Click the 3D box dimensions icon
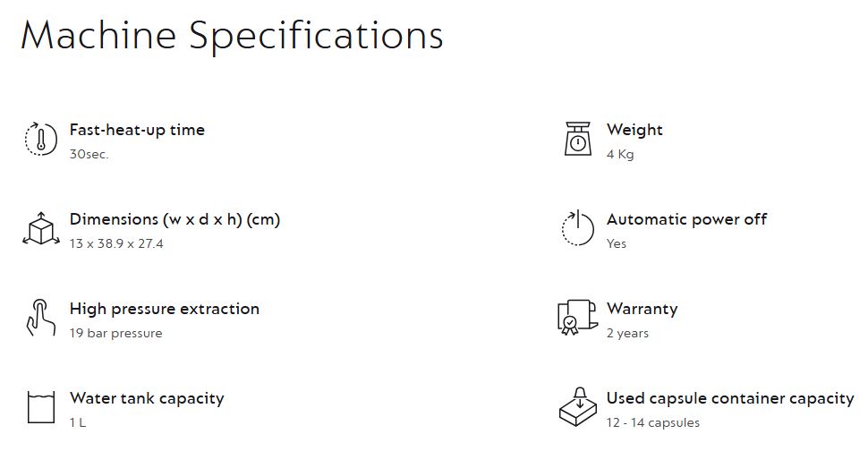 coord(40,229)
